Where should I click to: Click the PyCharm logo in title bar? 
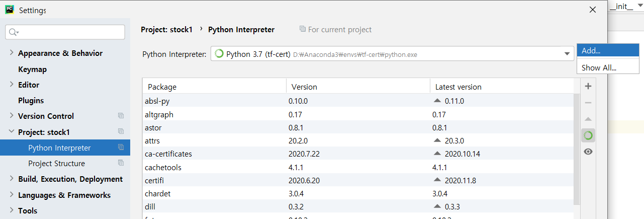tap(10, 10)
